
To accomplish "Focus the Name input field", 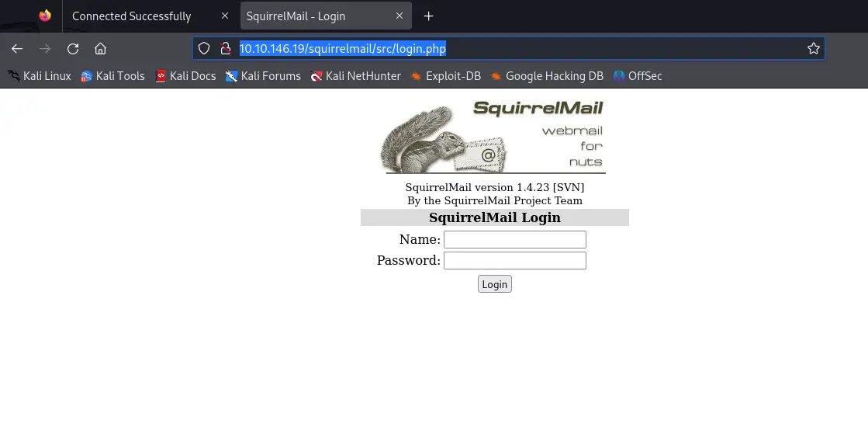I will pyautogui.click(x=515, y=239).
